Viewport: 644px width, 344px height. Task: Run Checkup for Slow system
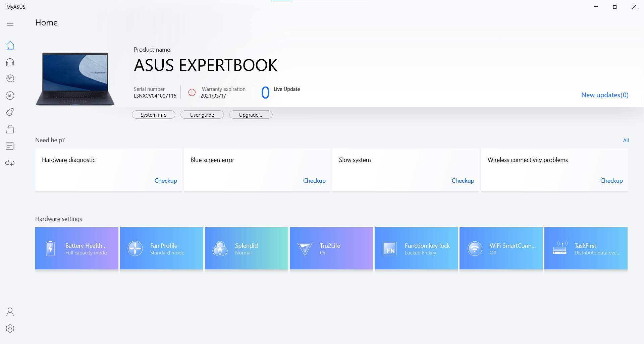click(463, 180)
